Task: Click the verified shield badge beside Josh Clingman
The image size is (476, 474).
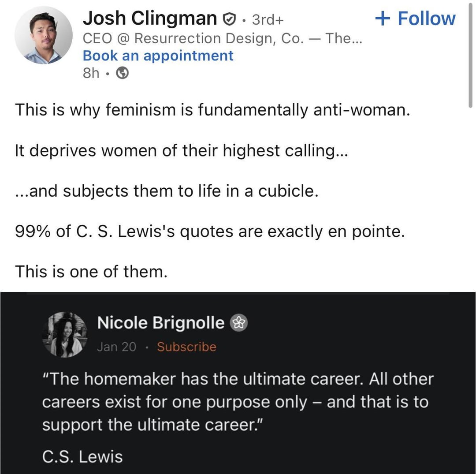Action: pos(228,19)
